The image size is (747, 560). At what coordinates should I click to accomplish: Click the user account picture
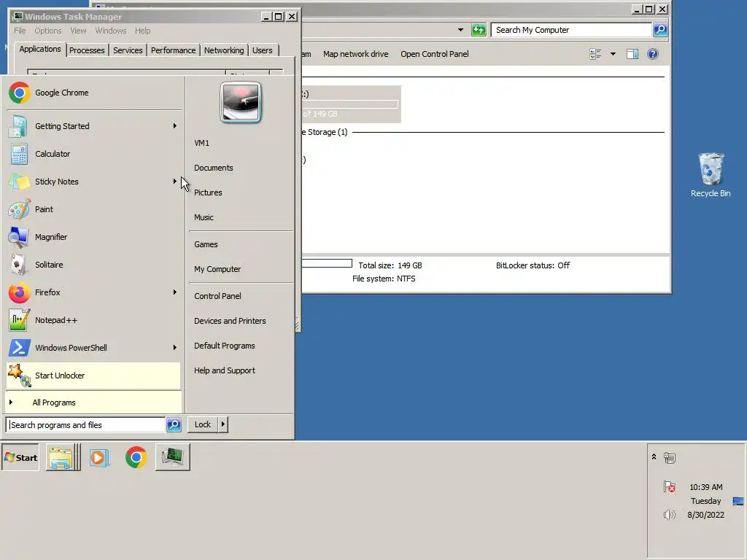[x=241, y=102]
